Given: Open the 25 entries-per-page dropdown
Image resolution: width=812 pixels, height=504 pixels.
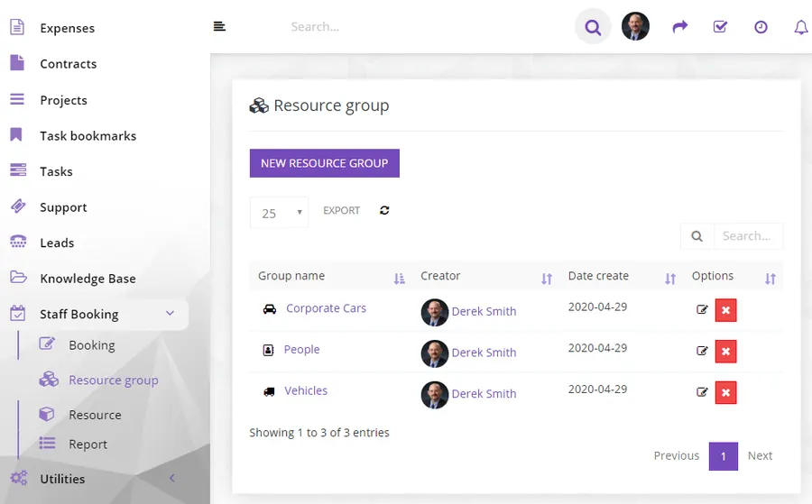Looking at the screenshot, I should coord(279,213).
